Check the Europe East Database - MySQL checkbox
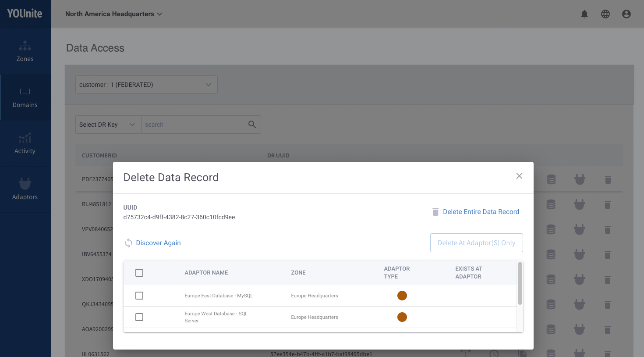This screenshot has width=644, height=357. point(139,296)
